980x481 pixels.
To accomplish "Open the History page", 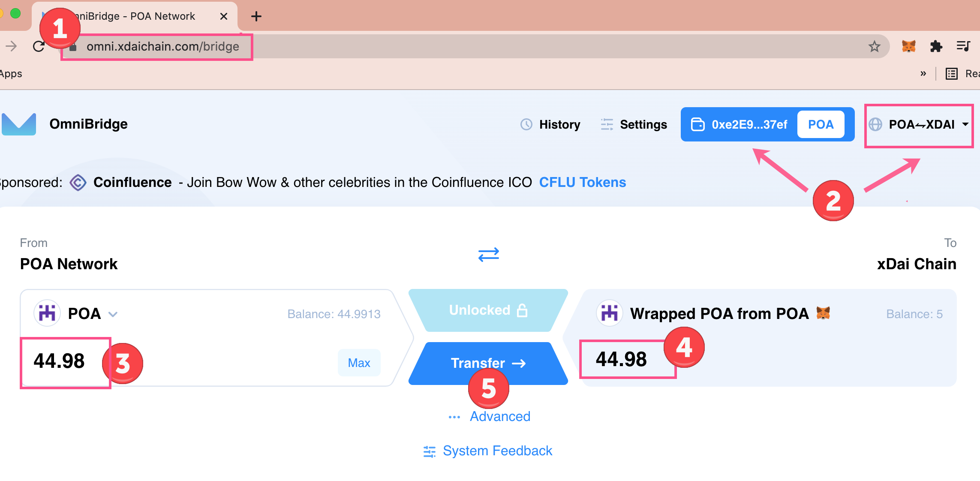I will coord(550,125).
